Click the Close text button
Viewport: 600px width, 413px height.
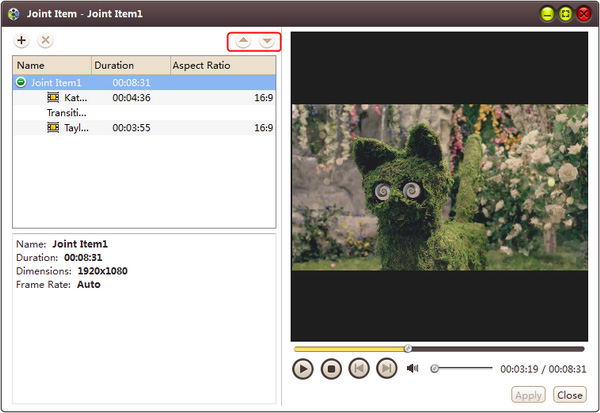(x=569, y=395)
